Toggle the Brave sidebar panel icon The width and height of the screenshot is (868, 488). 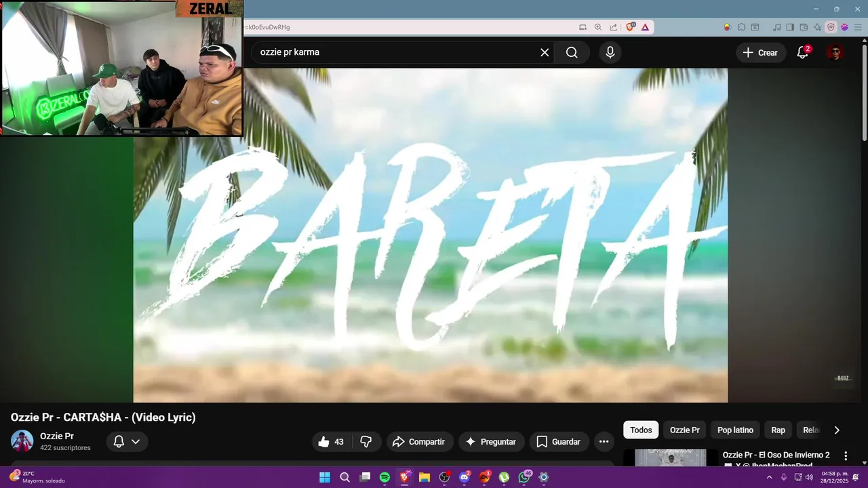(791, 27)
